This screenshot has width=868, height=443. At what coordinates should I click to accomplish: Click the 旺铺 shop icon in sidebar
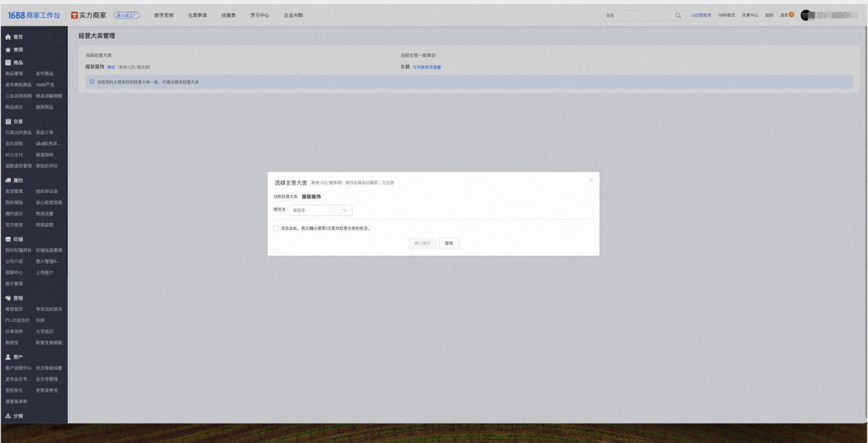[8, 239]
